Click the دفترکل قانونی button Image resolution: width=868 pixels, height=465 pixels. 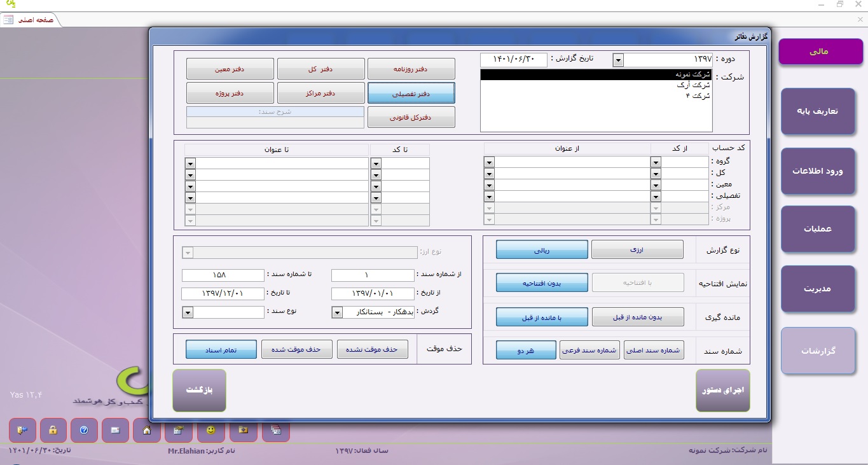coord(411,117)
